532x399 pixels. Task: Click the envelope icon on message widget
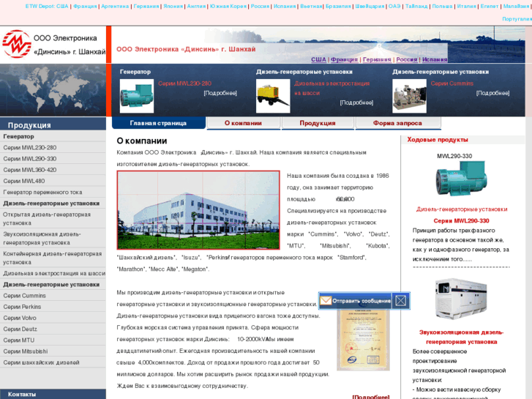pyautogui.click(x=326, y=300)
